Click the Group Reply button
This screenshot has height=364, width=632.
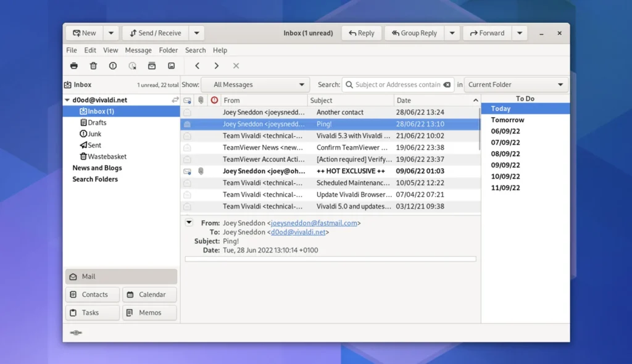[x=414, y=33]
